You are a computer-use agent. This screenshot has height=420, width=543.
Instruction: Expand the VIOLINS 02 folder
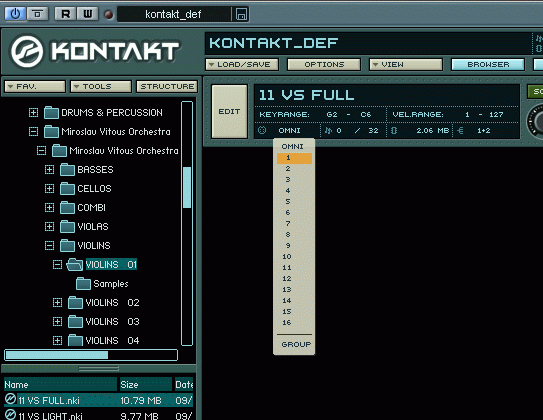[57, 303]
